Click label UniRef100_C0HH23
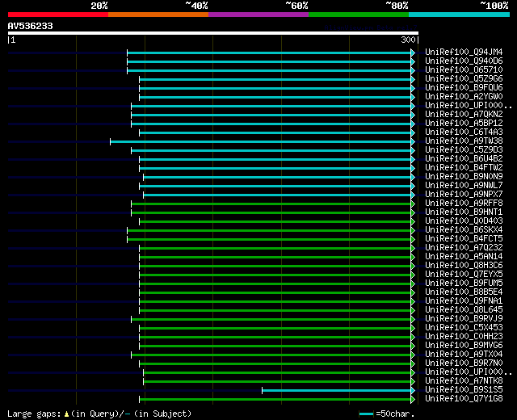Image resolution: width=517 pixels, height=420 pixels. (x=464, y=337)
